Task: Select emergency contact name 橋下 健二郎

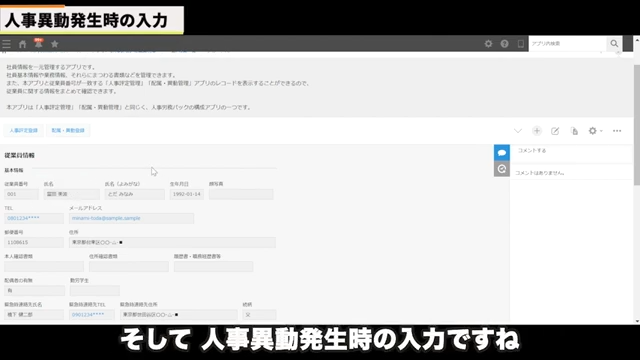Action: pos(34,315)
